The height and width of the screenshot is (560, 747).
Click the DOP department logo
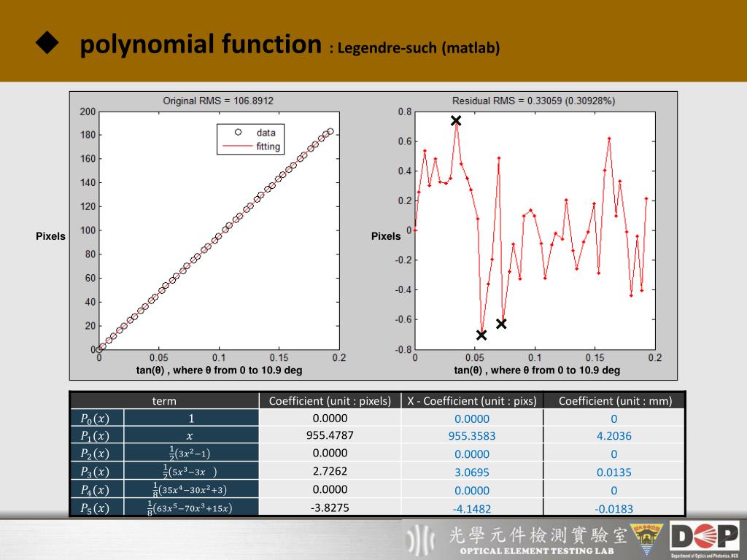[x=705, y=537]
